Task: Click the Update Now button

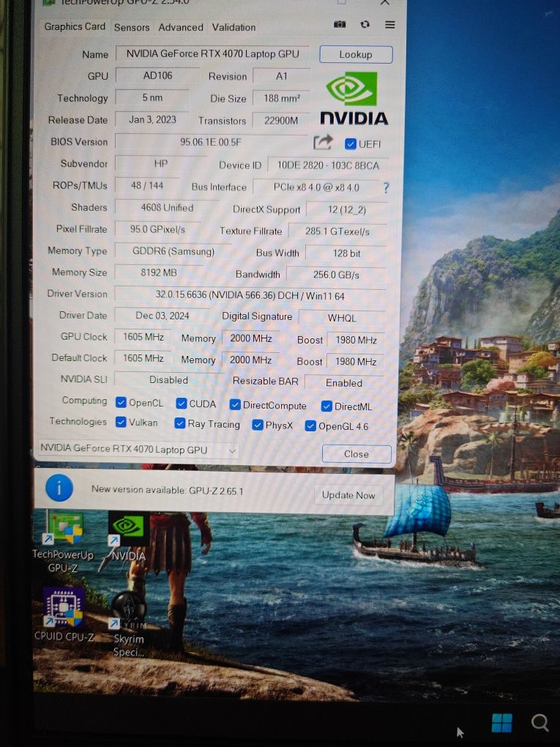Action: point(348,495)
